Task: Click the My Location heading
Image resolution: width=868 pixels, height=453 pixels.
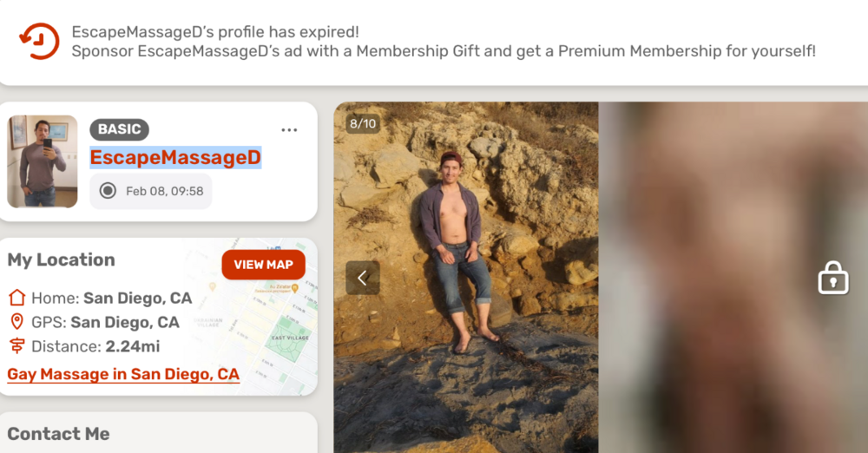Action: (x=61, y=259)
